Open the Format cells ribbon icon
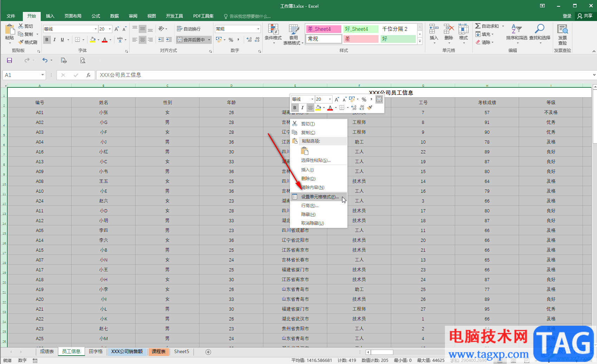Image resolution: width=597 pixels, height=364 pixels. (464, 29)
